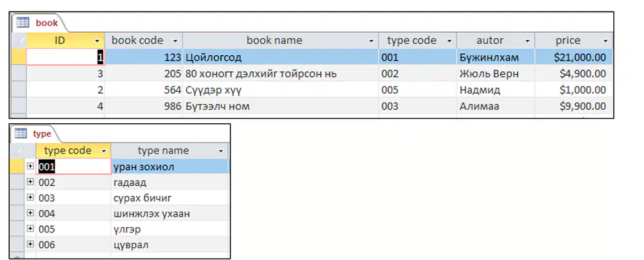Click the type name cell уран зохиол
The width and height of the screenshot is (644, 260).
170,166
